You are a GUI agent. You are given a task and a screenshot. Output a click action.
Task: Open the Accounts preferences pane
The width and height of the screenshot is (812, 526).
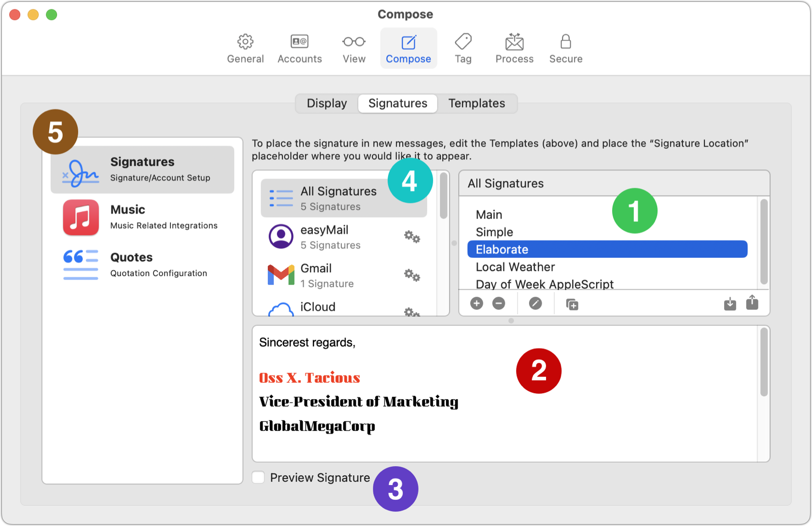click(x=299, y=48)
